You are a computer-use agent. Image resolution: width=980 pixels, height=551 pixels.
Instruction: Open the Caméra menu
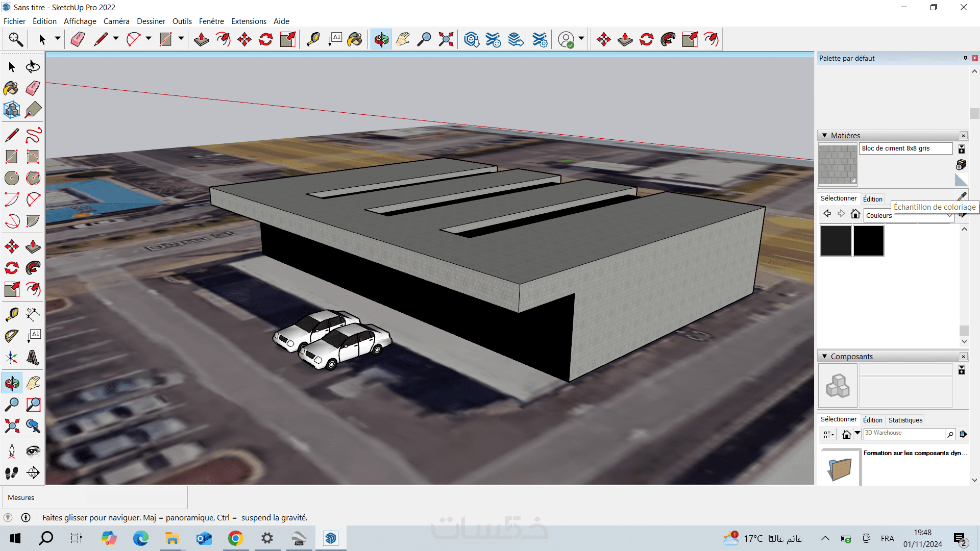pos(116,21)
